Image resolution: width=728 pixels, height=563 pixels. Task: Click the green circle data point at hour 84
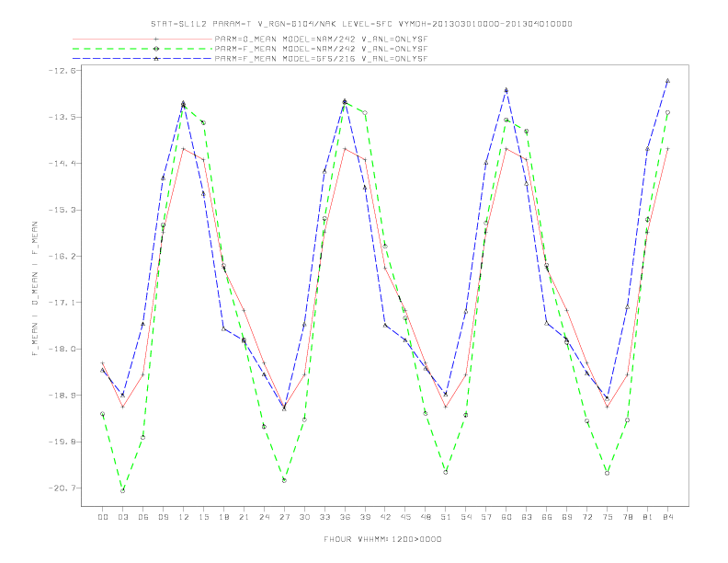point(668,112)
